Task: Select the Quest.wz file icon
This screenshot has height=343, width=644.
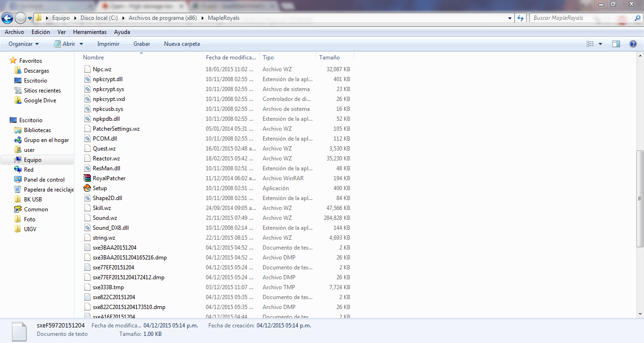Action: click(x=87, y=148)
